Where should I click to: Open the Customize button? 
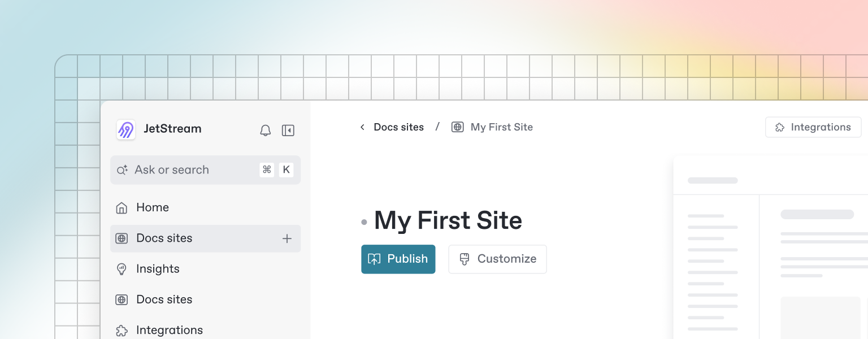point(497,259)
